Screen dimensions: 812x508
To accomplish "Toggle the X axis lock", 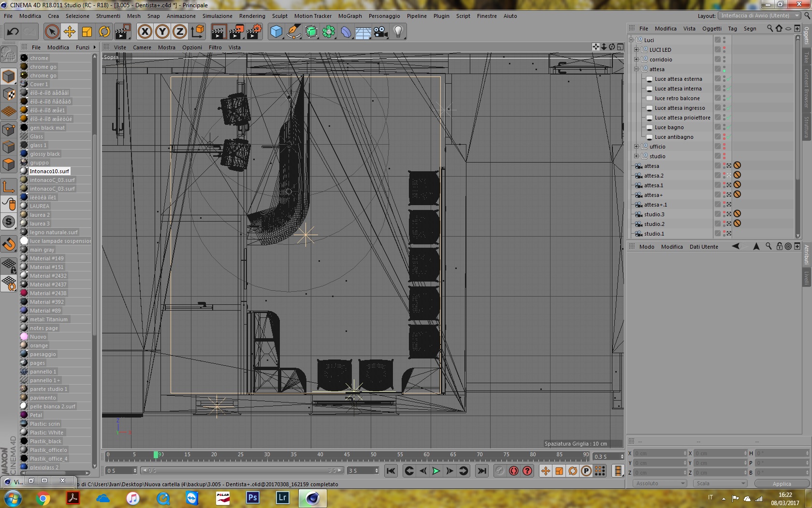I will point(145,32).
